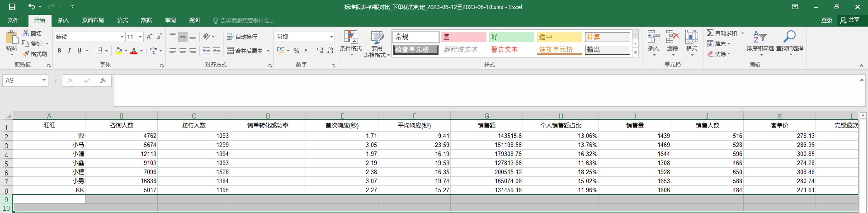The height and width of the screenshot is (213, 868).
Task: Toggle Wrap Text (自动换行)
Action: (x=242, y=37)
